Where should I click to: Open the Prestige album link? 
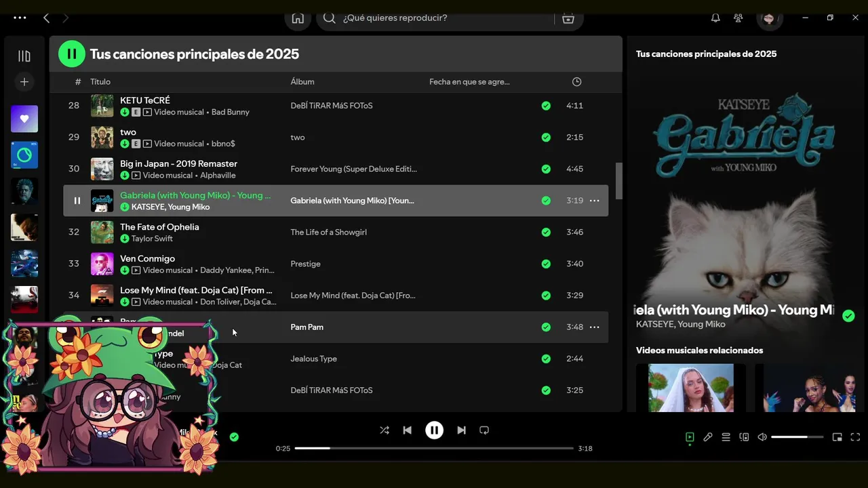pyautogui.click(x=306, y=264)
